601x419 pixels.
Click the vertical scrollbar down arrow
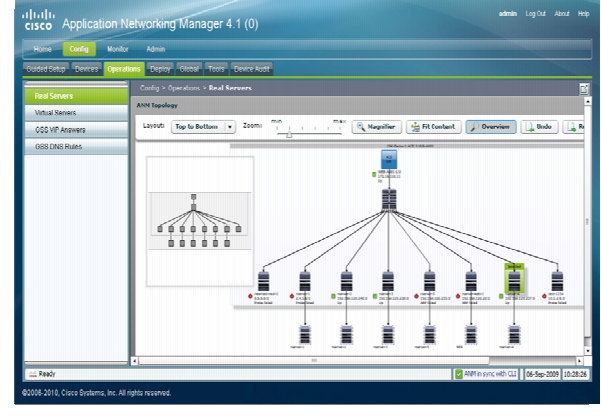point(588,351)
